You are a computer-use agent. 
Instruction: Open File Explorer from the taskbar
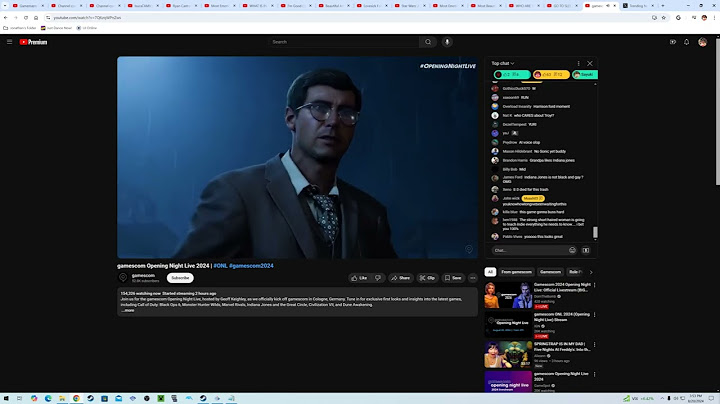point(62,398)
